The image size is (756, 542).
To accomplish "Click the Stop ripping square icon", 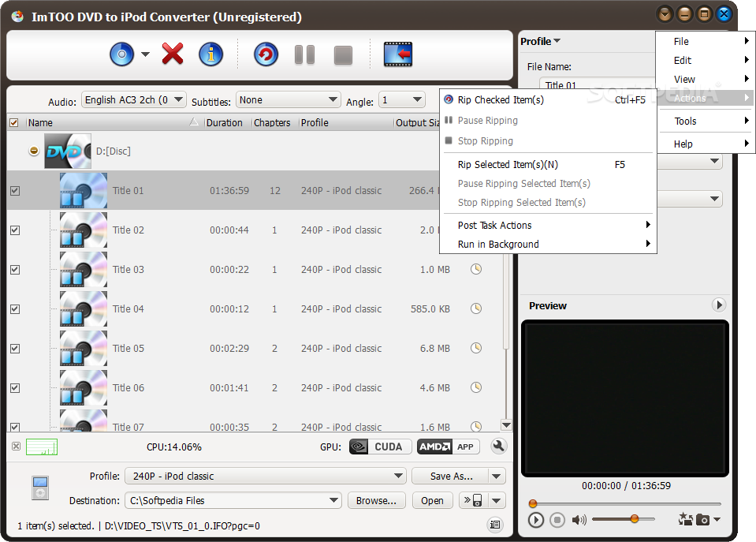I will click(343, 55).
